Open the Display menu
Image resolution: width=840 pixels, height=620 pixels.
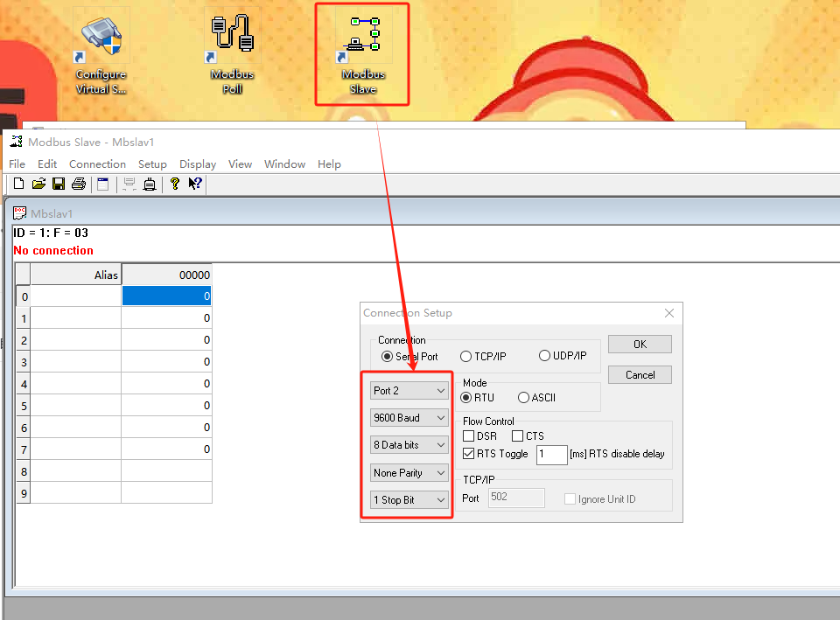coord(198,164)
